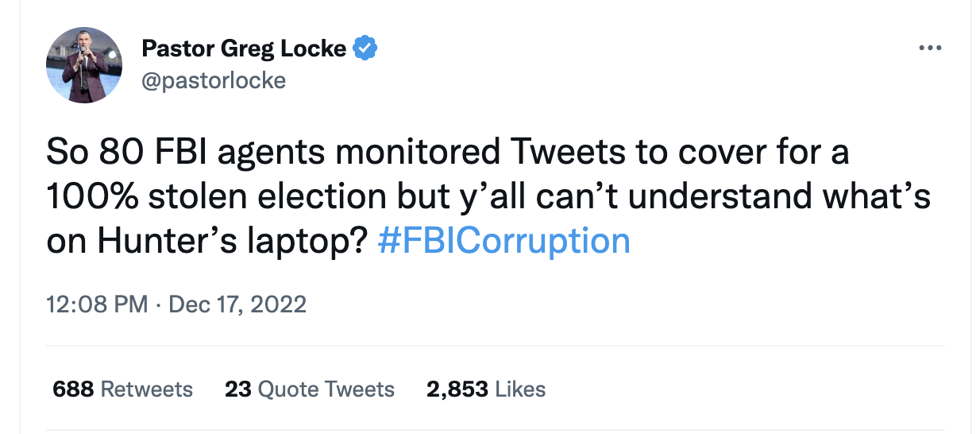Click the 12:08 PM timestamp
Viewport: 980px width, 434px height.
[97, 304]
